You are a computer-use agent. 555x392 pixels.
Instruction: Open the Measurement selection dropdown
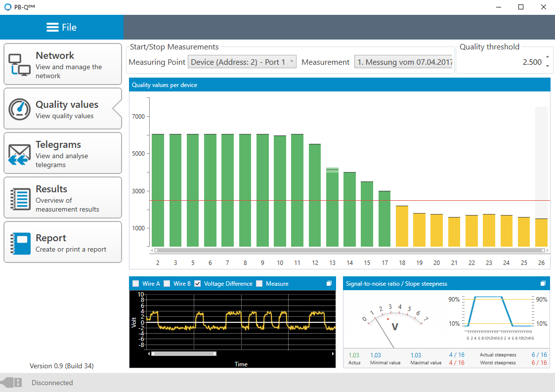tap(403, 62)
